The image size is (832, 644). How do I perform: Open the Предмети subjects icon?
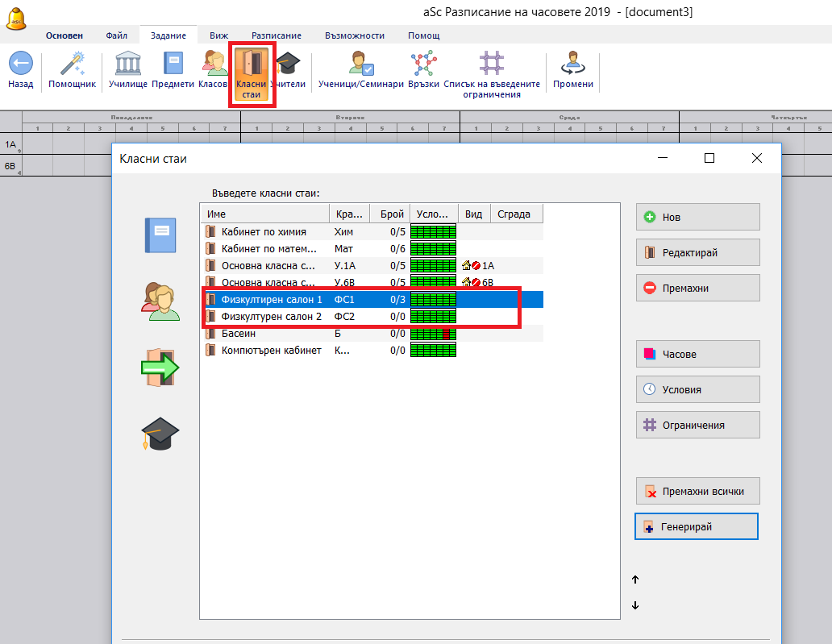[173, 64]
